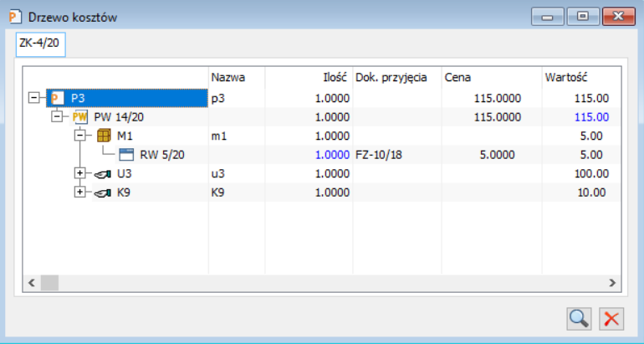Click the 5.0000 price cell
This screenshot has height=344, width=644.
(x=497, y=155)
